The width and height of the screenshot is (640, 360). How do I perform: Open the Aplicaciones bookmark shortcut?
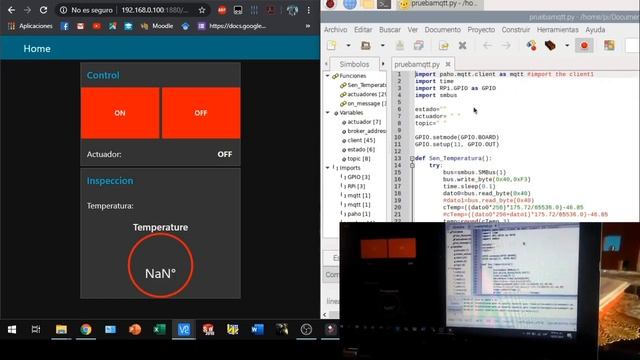coord(31,26)
